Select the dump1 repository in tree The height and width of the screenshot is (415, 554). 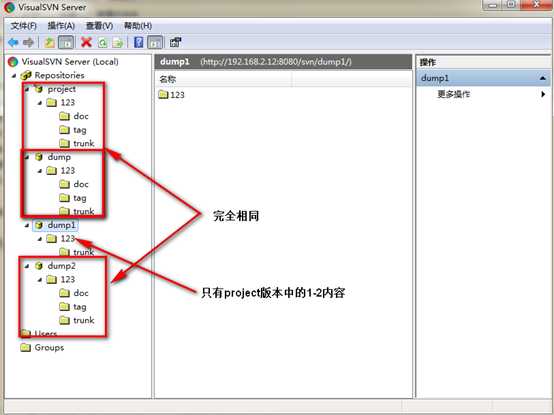point(61,225)
